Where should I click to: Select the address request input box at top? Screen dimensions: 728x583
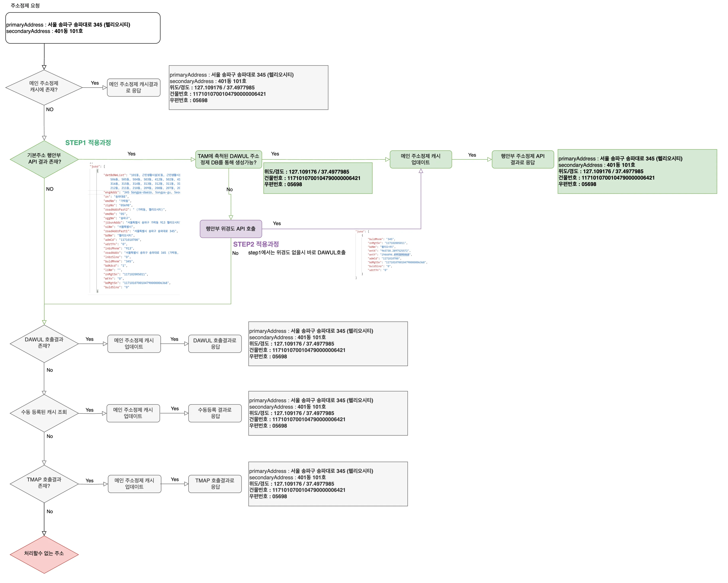click(x=83, y=28)
